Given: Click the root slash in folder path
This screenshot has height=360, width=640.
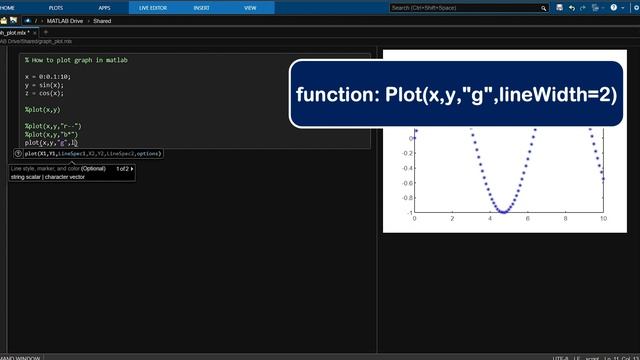Looking at the screenshot, I should [36, 21].
